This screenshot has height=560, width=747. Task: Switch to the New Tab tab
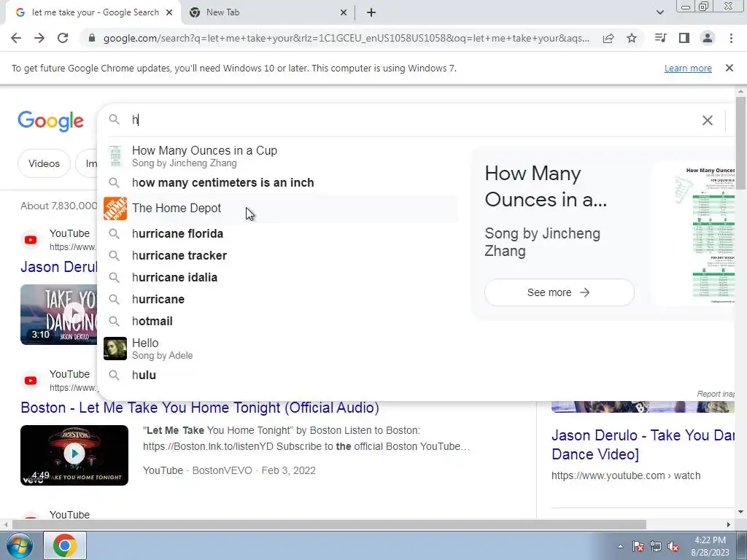[267, 12]
